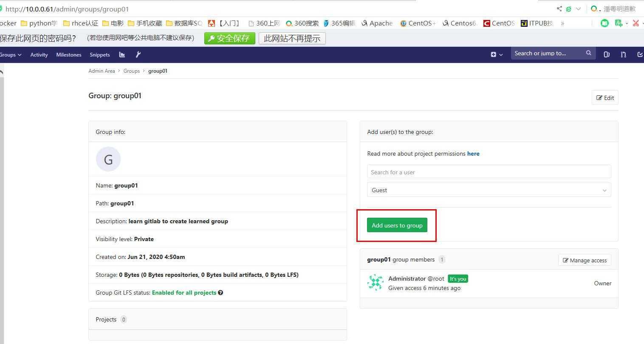Screen dimensions: 644x344
Task: Show more bookmarks overflow chevron
Action: pos(562,23)
